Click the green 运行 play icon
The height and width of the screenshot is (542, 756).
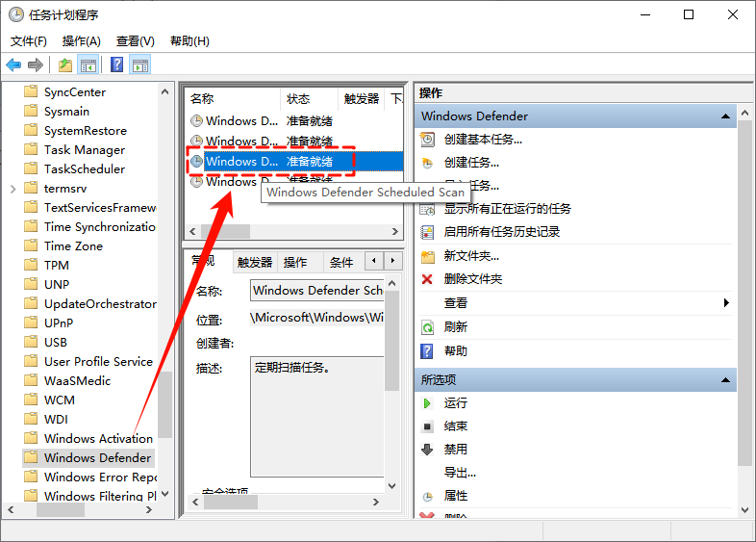[427, 403]
